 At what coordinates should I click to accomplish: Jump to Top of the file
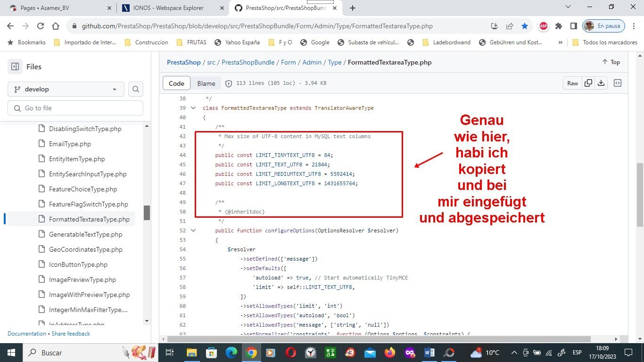(611, 62)
